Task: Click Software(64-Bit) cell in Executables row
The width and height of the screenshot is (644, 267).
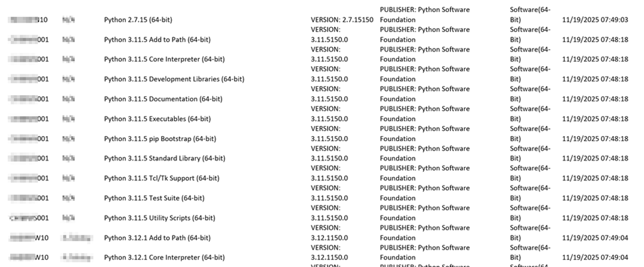Action: point(530,113)
